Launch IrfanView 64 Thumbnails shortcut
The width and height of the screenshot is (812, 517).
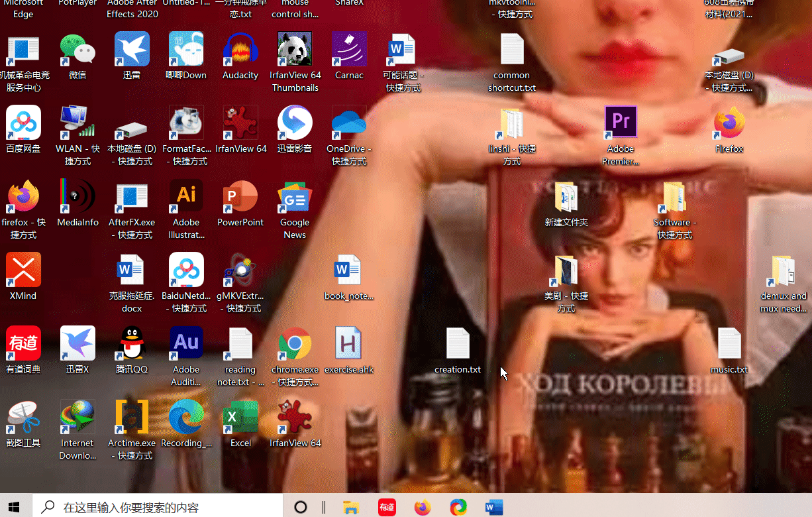click(x=295, y=50)
